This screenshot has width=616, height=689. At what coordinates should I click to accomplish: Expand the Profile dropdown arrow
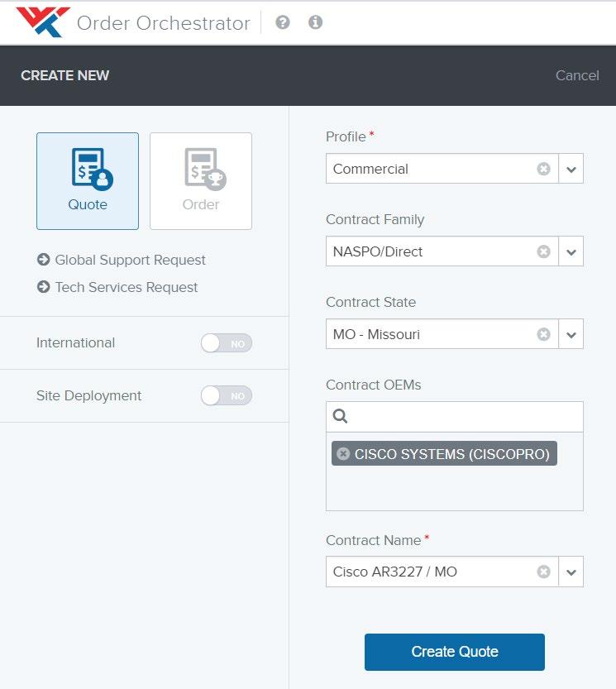[571, 169]
